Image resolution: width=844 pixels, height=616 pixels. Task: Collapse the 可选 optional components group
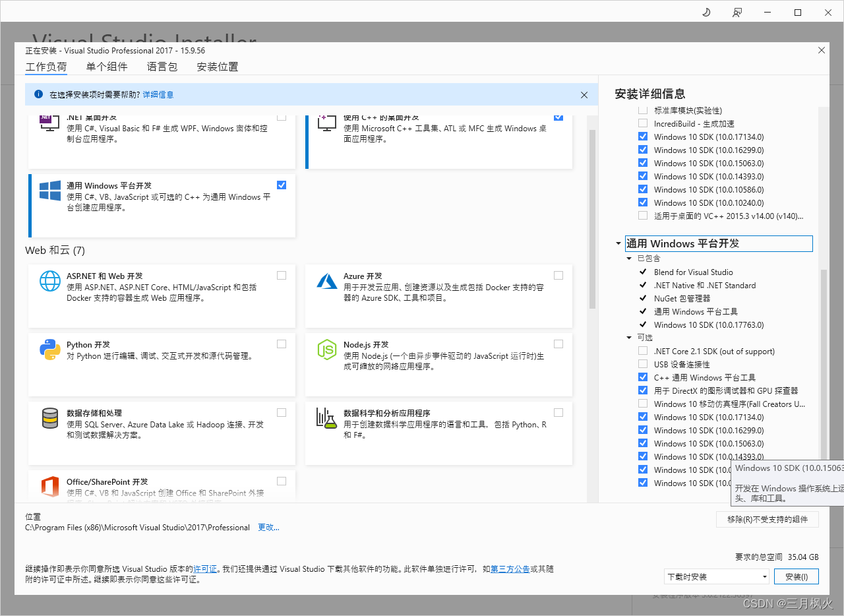(x=630, y=338)
